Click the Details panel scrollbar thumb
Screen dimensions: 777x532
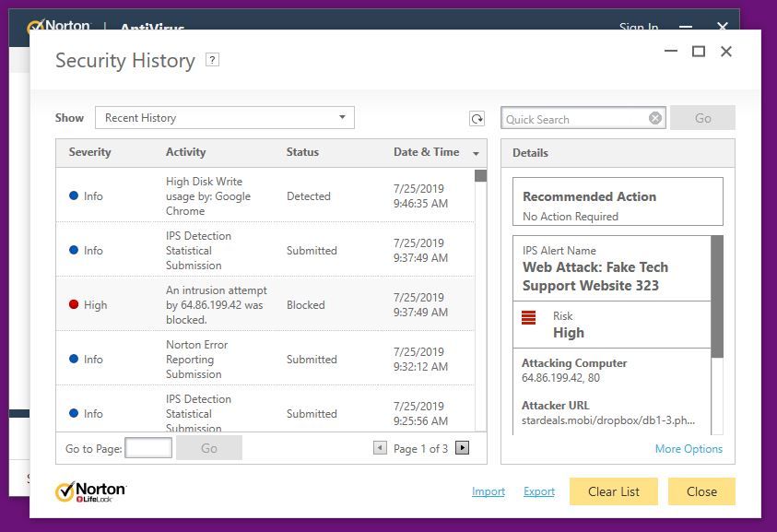(717, 297)
